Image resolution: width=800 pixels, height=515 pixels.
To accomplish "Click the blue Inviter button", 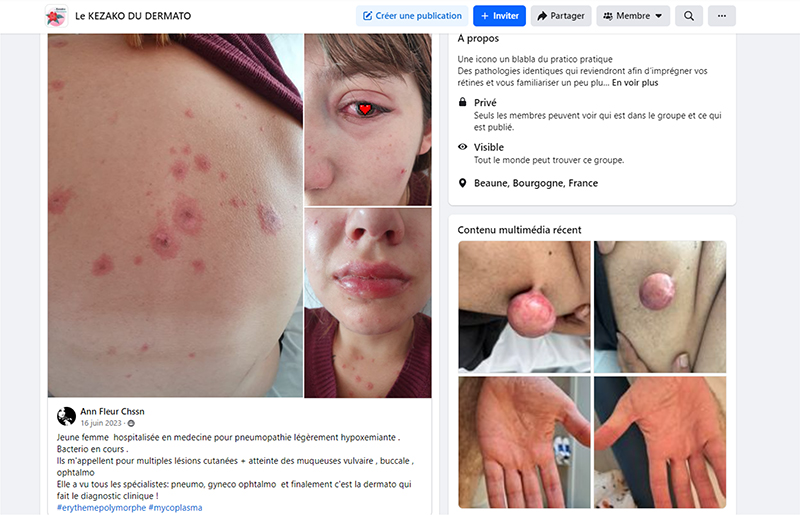I will pyautogui.click(x=499, y=16).
